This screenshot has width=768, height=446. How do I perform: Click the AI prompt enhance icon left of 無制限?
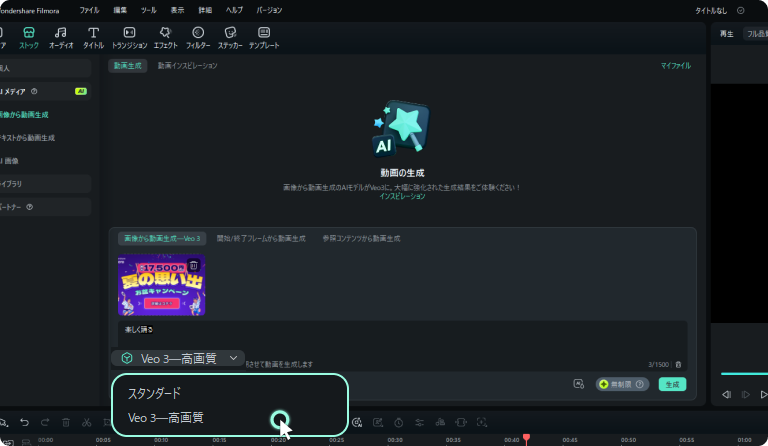coord(578,384)
